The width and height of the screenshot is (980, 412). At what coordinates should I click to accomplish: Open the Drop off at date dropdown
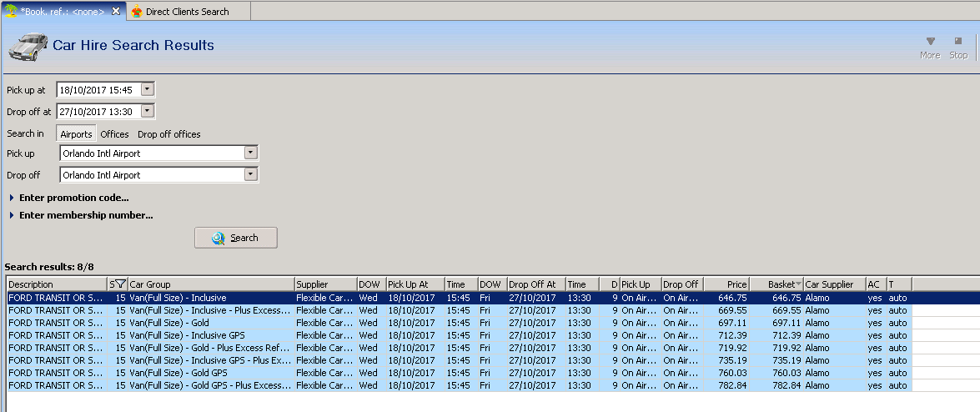147,111
